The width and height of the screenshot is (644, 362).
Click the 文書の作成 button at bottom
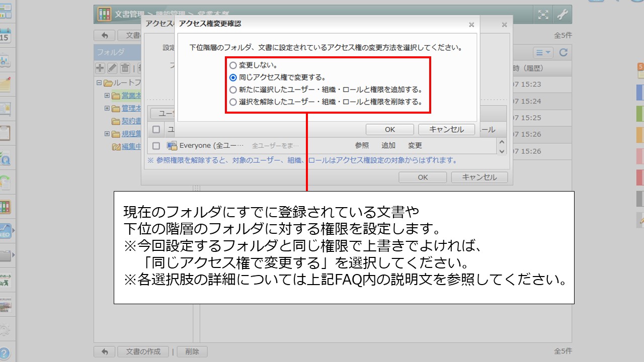pyautogui.click(x=143, y=351)
